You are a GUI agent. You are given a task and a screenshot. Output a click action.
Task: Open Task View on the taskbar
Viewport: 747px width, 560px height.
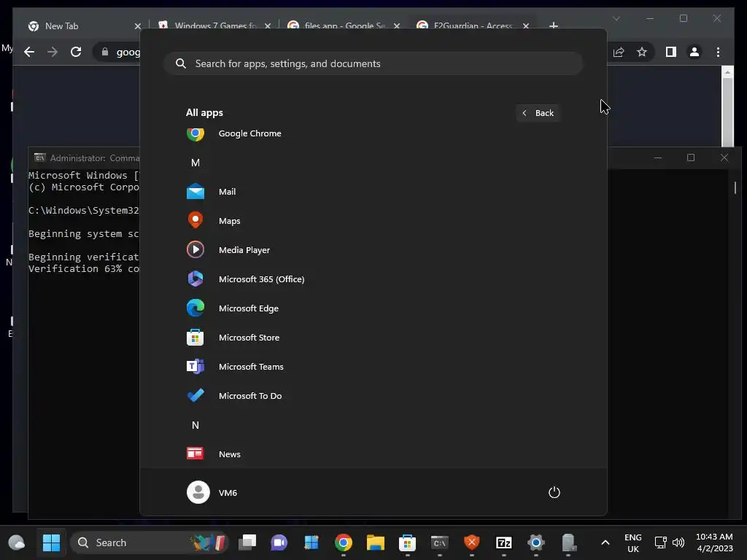pyautogui.click(x=247, y=542)
